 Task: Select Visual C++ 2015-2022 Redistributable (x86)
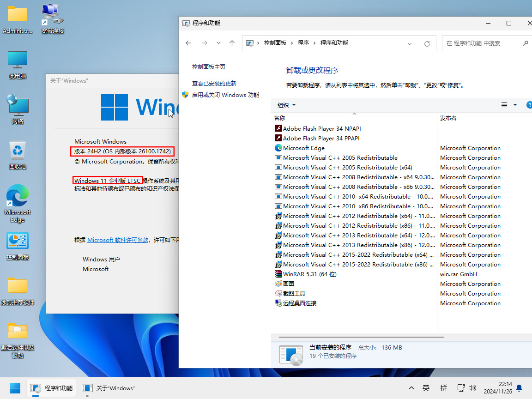(358, 264)
